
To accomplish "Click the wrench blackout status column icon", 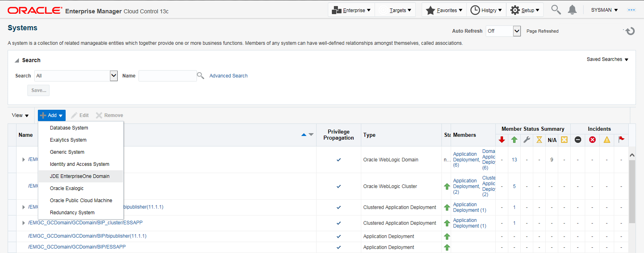I will click(x=527, y=140).
